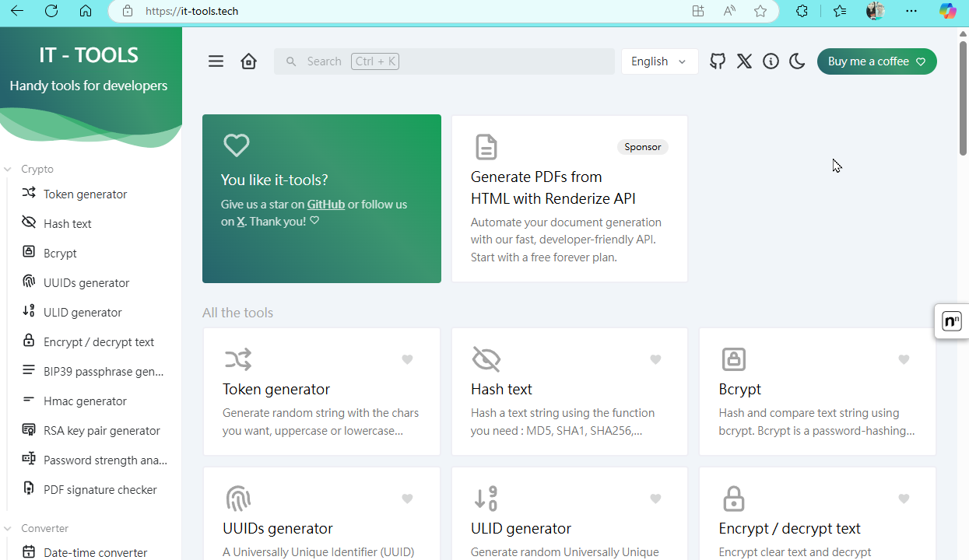Click the Bcrypt card lock icon
Viewport: 969px width, 560px height.
tap(733, 359)
